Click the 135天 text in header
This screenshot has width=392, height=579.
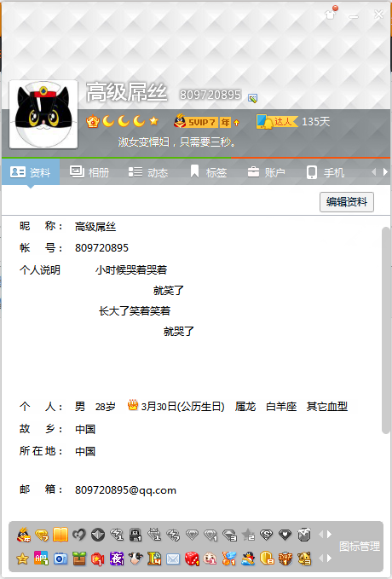(x=315, y=121)
